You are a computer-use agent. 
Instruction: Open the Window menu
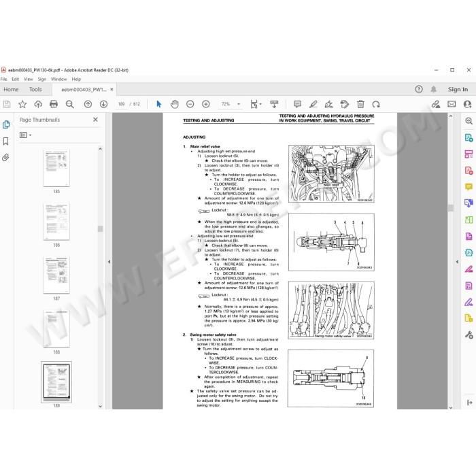pyautogui.click(x=59, y=80)
